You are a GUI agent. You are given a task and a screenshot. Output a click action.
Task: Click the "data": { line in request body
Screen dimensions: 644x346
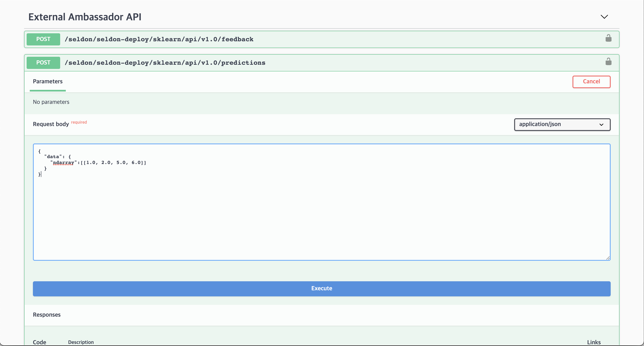[x=57, y=157]
